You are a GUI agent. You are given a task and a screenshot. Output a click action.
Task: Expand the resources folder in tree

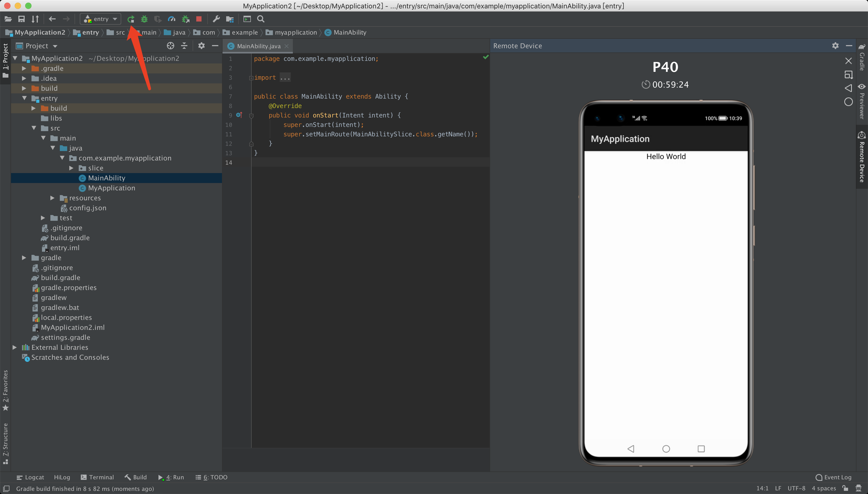[52, 198]
